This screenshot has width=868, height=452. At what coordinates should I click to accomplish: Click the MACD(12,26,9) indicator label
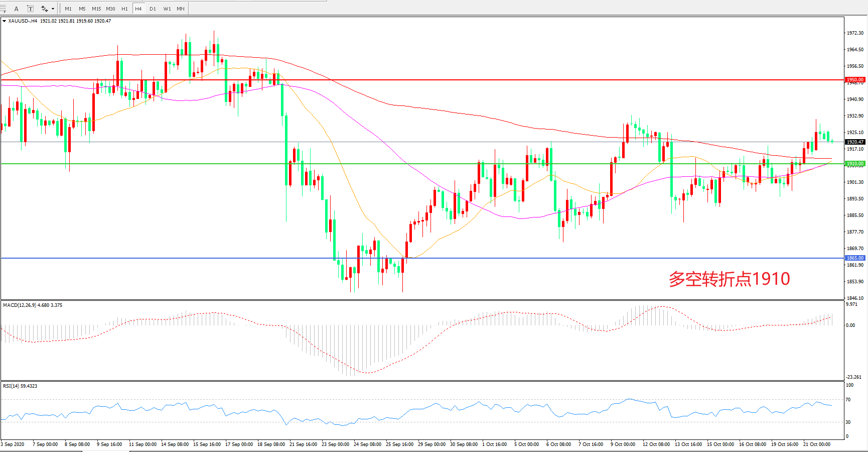[x=33, y=305]
